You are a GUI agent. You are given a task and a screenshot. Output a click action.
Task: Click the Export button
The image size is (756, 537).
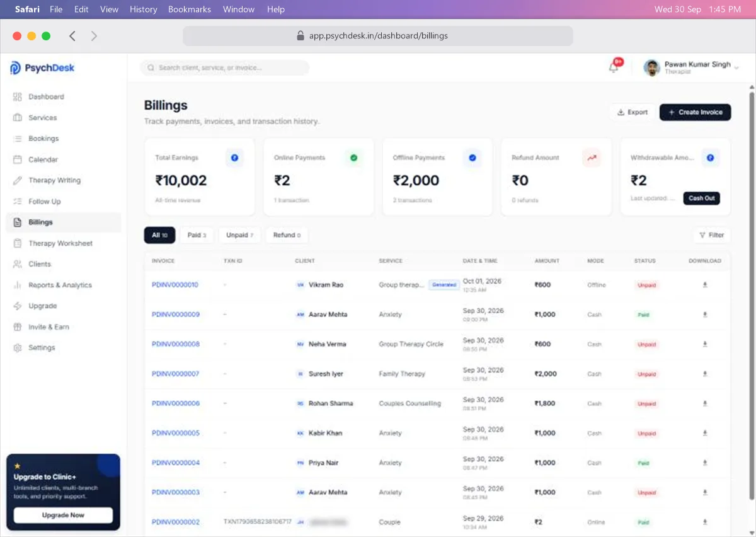pos(632,112)
